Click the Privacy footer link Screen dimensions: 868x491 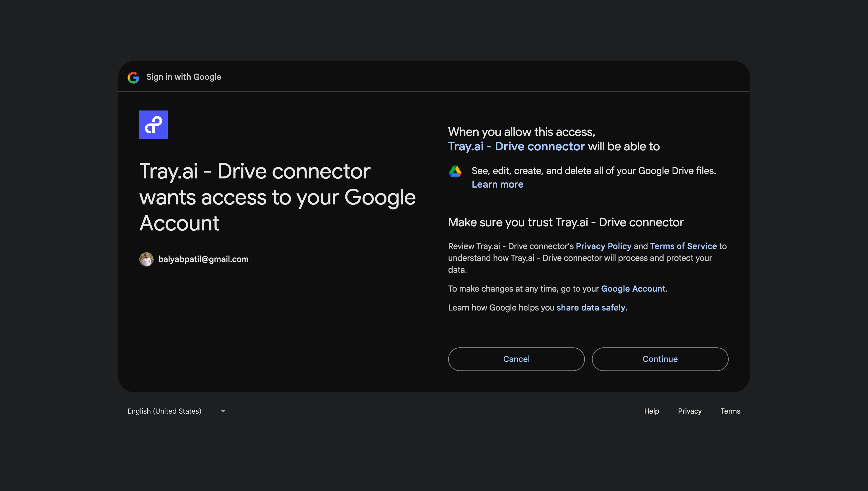689,411
